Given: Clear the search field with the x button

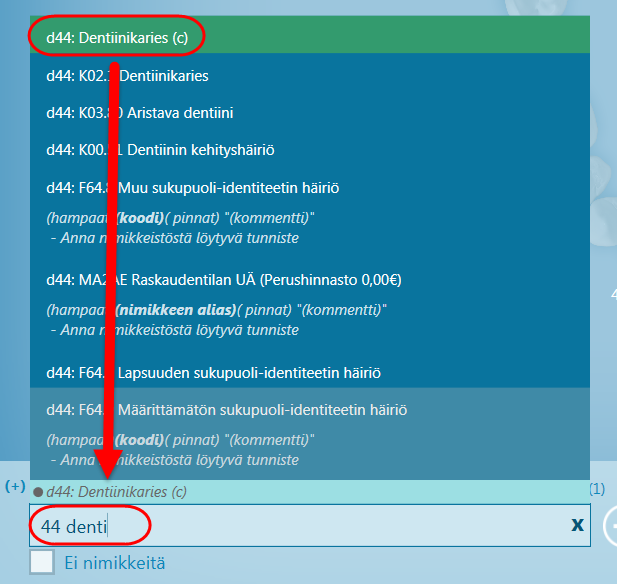Looking at the screenshot, I should point(577,525).
